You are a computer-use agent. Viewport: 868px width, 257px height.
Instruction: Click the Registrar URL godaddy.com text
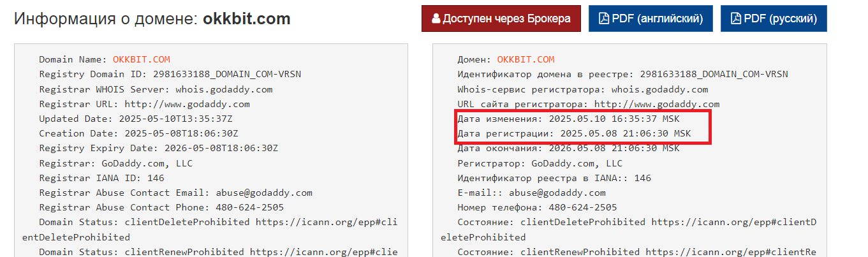tap(187, 104)
